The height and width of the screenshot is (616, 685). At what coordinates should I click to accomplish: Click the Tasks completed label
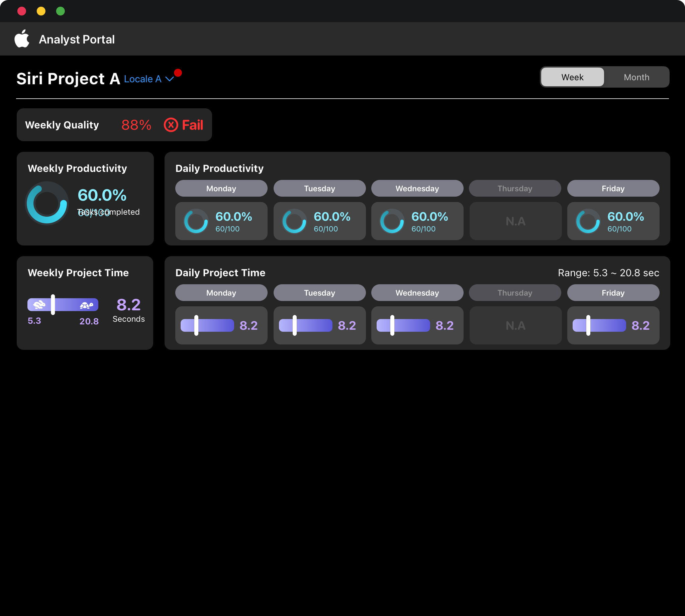point(108,212)
